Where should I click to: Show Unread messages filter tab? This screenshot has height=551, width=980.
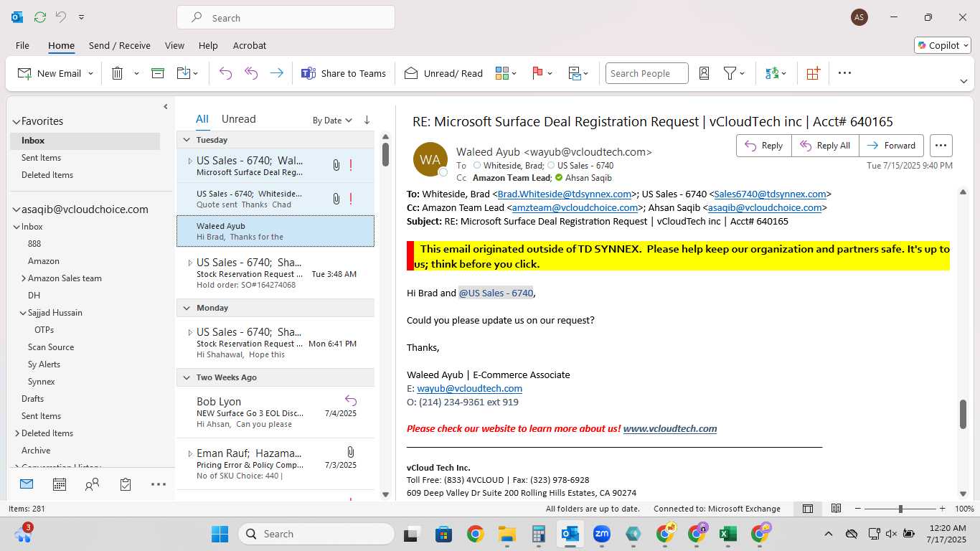pyautogui.click(x=238, y=119)
